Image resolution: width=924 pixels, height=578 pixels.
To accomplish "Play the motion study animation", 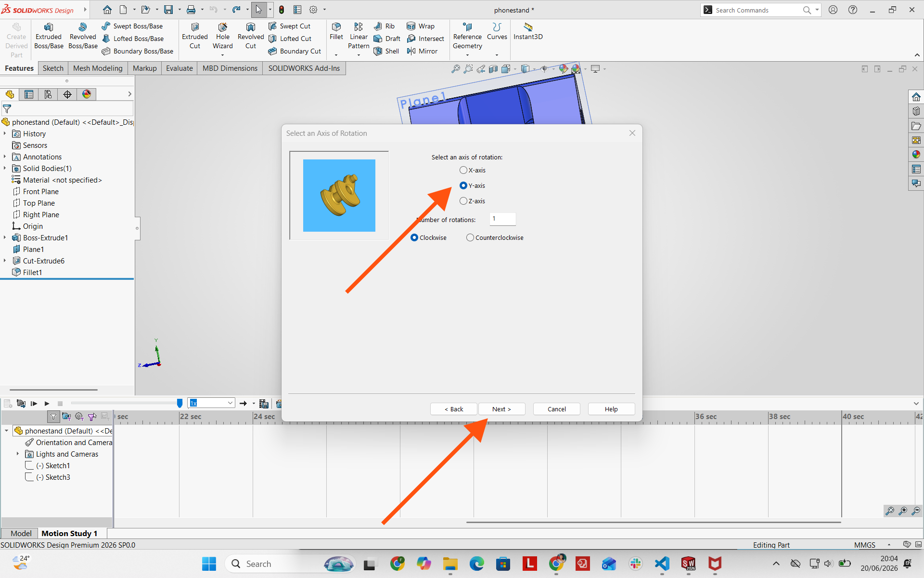I will point(47,403).
